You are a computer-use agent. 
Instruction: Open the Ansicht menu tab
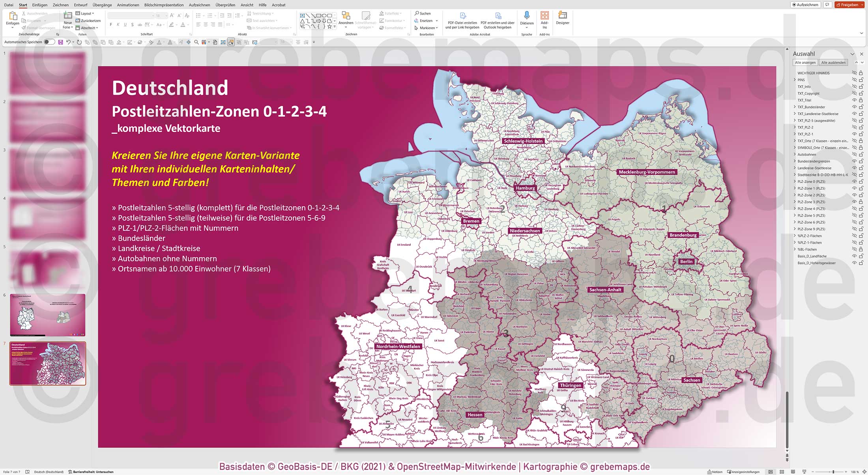(x=247, y=5)
